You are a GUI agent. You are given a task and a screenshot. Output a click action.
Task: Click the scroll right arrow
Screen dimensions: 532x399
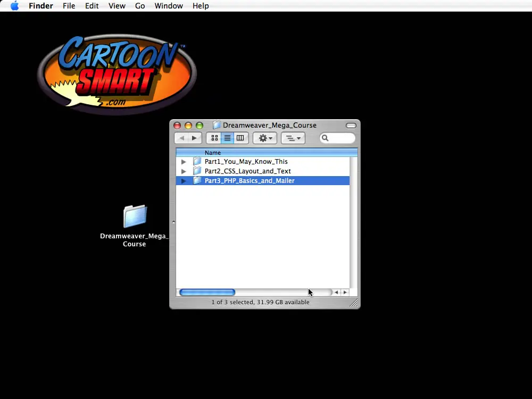[345, 293]
